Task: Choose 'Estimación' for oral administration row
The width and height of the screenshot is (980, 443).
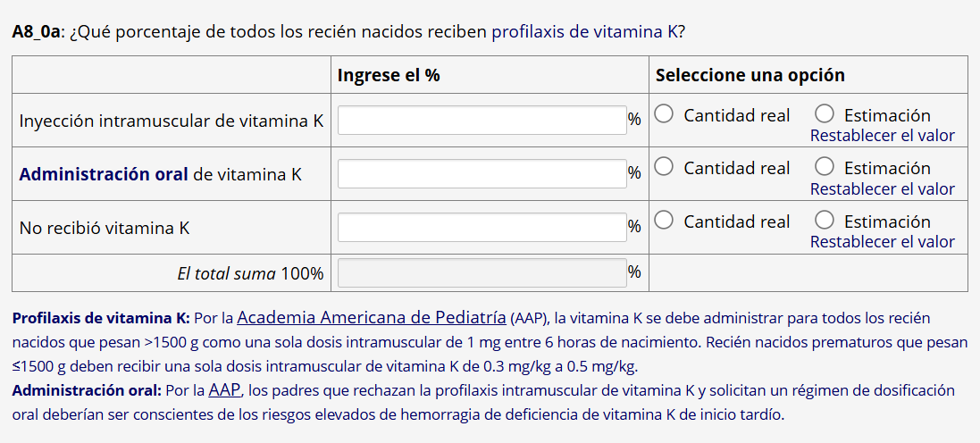Action: click(x=825, y=167)
